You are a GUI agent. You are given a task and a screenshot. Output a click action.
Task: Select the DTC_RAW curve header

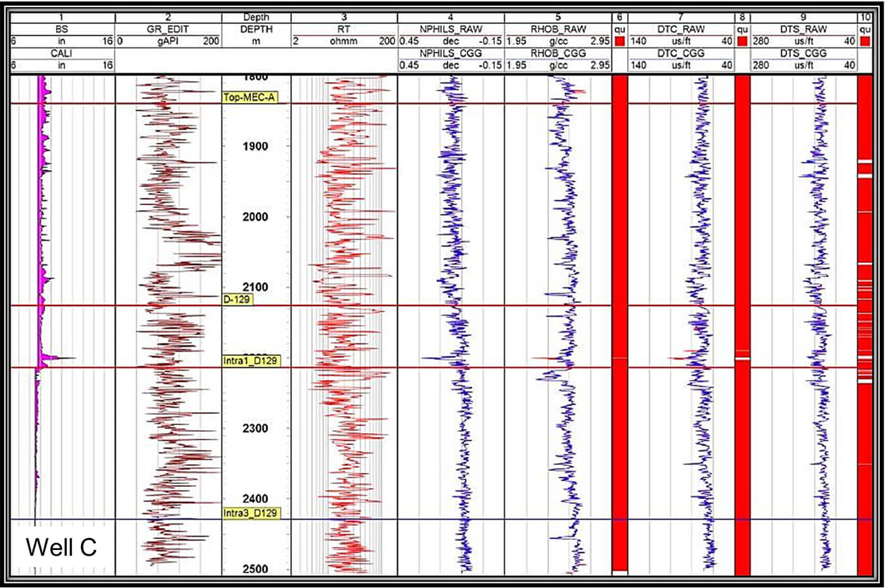681,29
